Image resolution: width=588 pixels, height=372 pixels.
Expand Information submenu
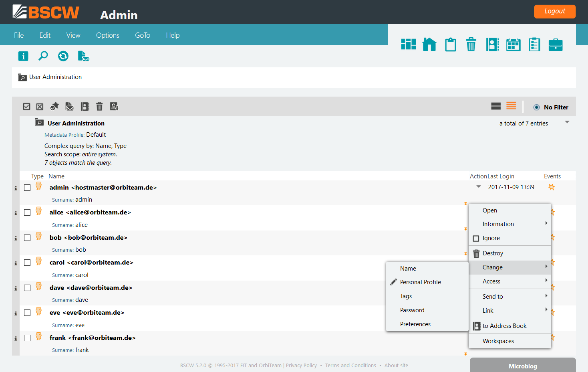pyautogui.click(x=510, y=224)
